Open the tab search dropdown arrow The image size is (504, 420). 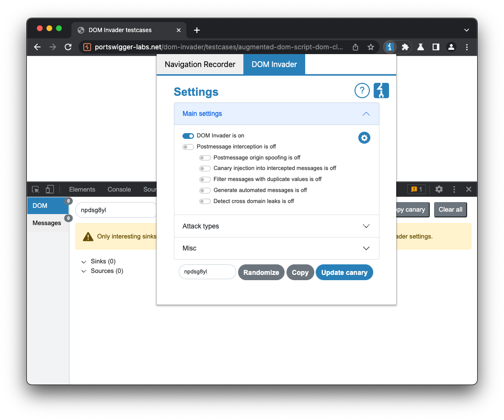click(467, 30)
